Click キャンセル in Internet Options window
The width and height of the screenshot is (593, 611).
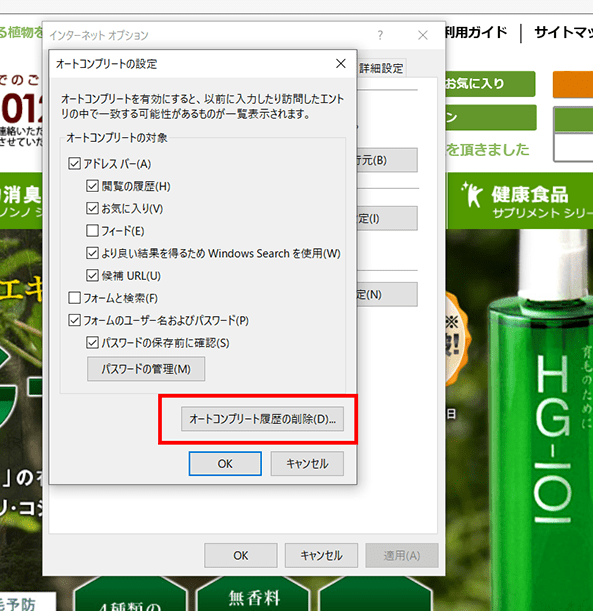tap(321, 555)
